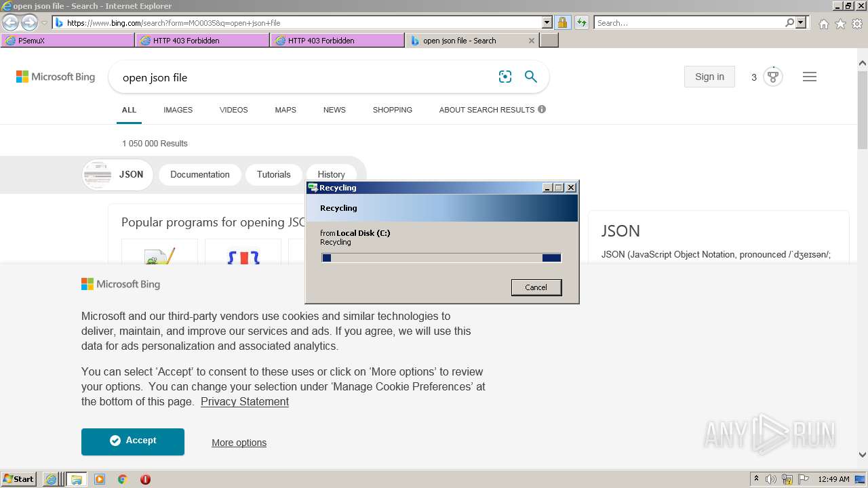
Task: Open the Bing hamburger menu
Action: pos(810,77)
